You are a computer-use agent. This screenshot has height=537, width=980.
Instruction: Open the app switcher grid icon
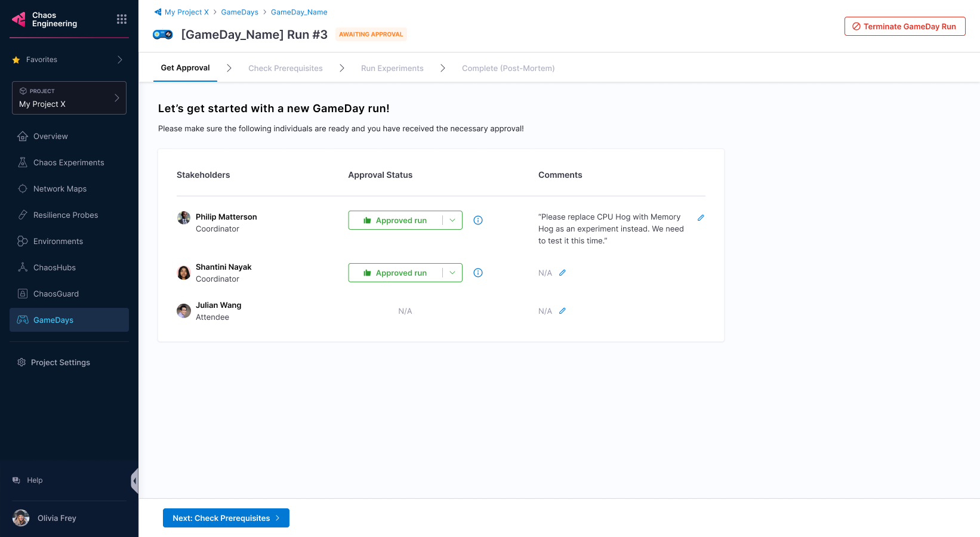(122, 19)
